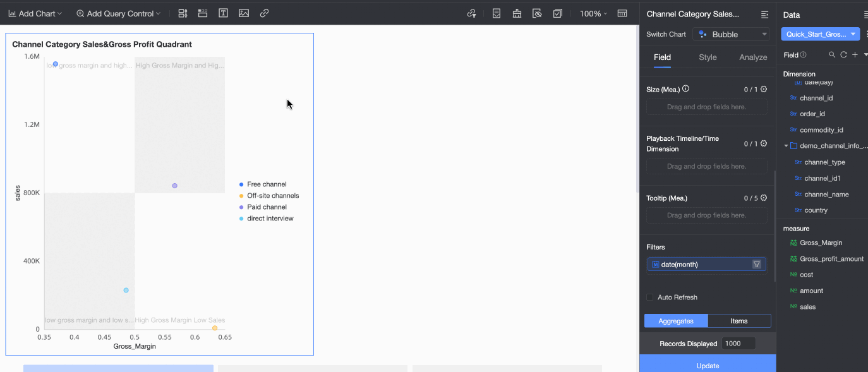Open the filter icon on date(month)

(x=756, y=265)
